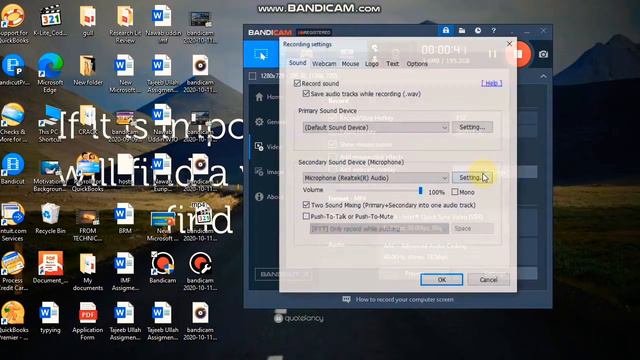Enable Mono checkbox next to volume
This screenshot has height=360, width=640.
tap(455, 192)
